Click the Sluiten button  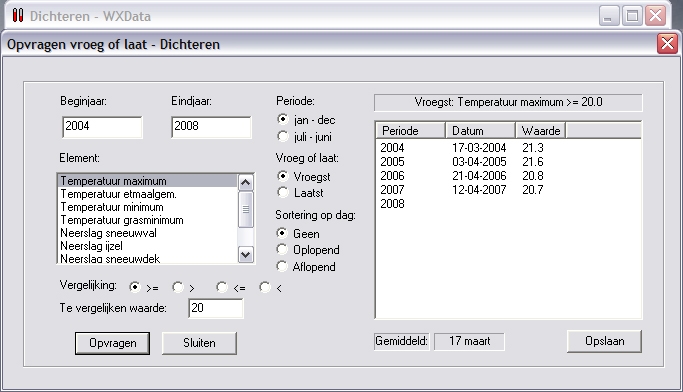tap(199, 343)
